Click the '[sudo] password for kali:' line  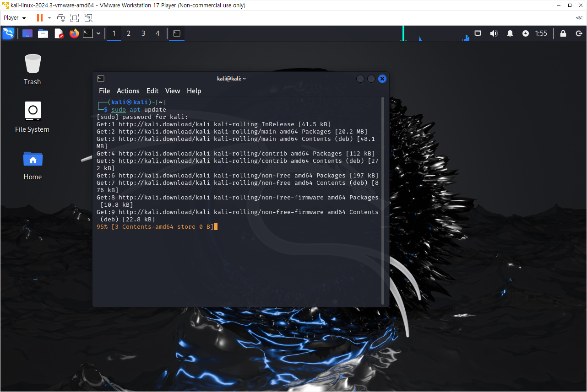[142, 117]
